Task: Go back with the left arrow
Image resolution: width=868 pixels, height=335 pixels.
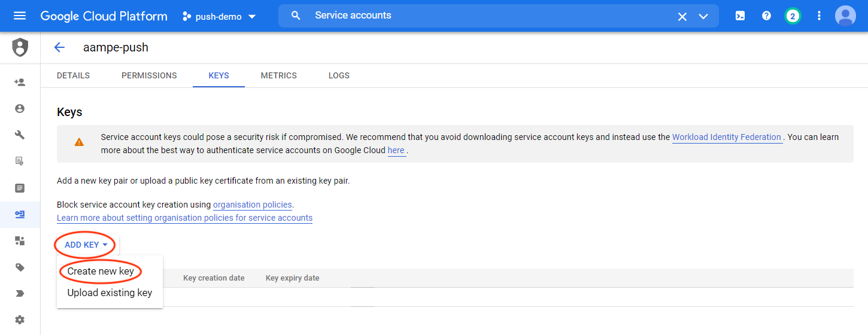Action: click(x=59, y=47)
